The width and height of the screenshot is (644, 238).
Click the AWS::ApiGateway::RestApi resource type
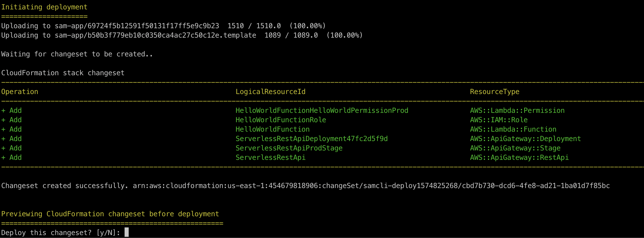pos(519,157)
